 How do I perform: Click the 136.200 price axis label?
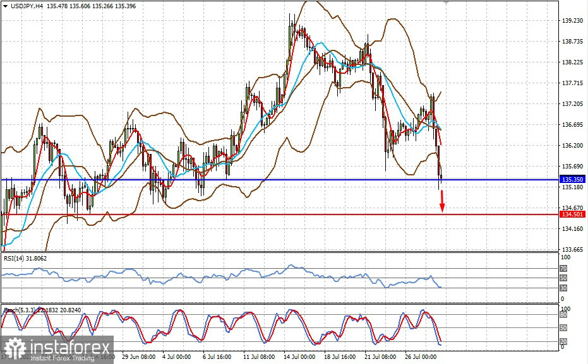pos(572,146)
